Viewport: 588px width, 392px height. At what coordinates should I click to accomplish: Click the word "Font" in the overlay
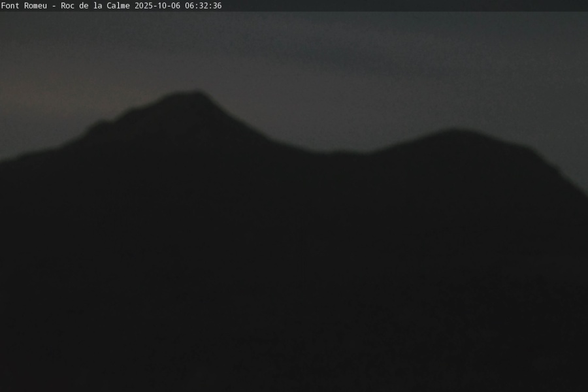[10, 5]
